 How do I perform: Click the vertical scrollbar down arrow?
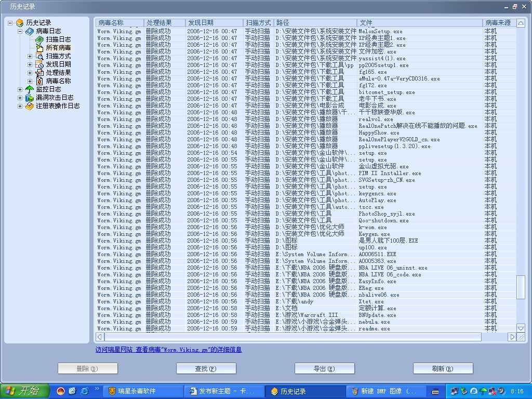tap(521, 328)
